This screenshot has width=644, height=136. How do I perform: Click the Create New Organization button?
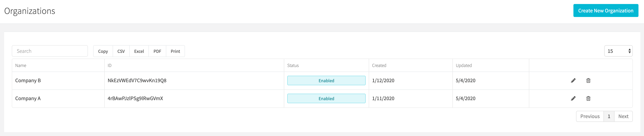(606, 10)
